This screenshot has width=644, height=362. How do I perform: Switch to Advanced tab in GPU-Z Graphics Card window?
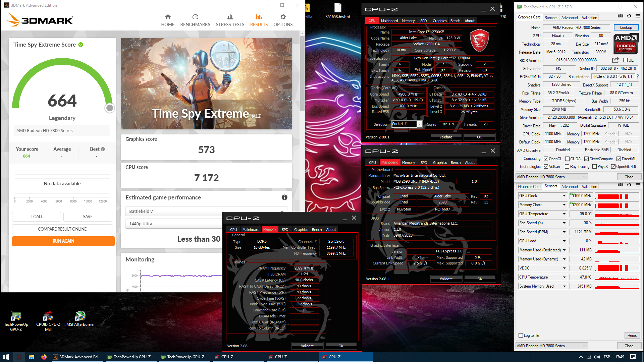(570, 18)
